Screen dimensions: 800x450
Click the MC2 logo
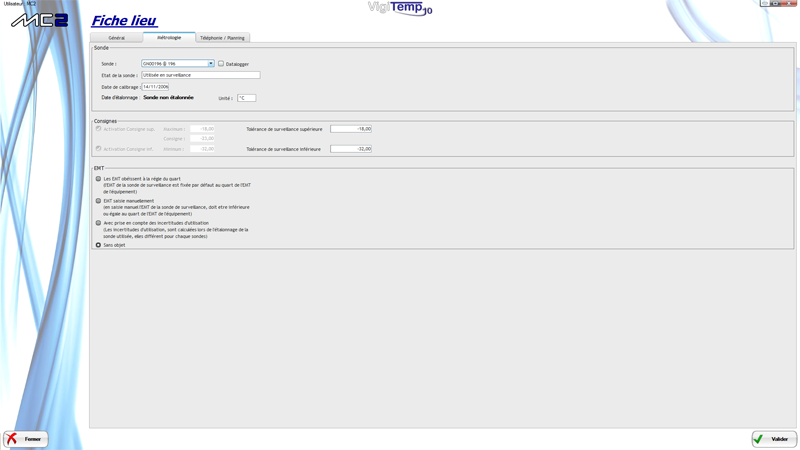39,20
